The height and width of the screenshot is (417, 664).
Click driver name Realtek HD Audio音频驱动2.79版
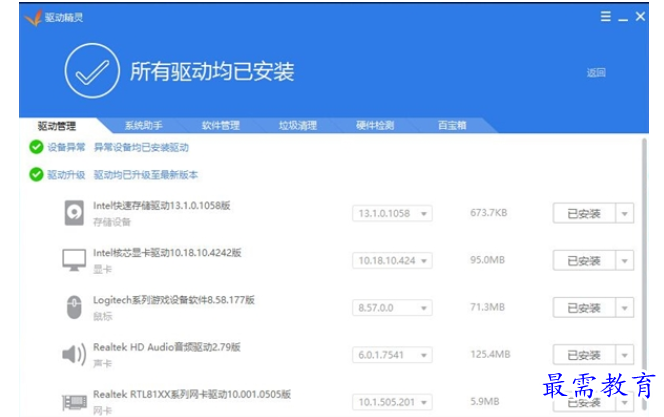[167, 347]
